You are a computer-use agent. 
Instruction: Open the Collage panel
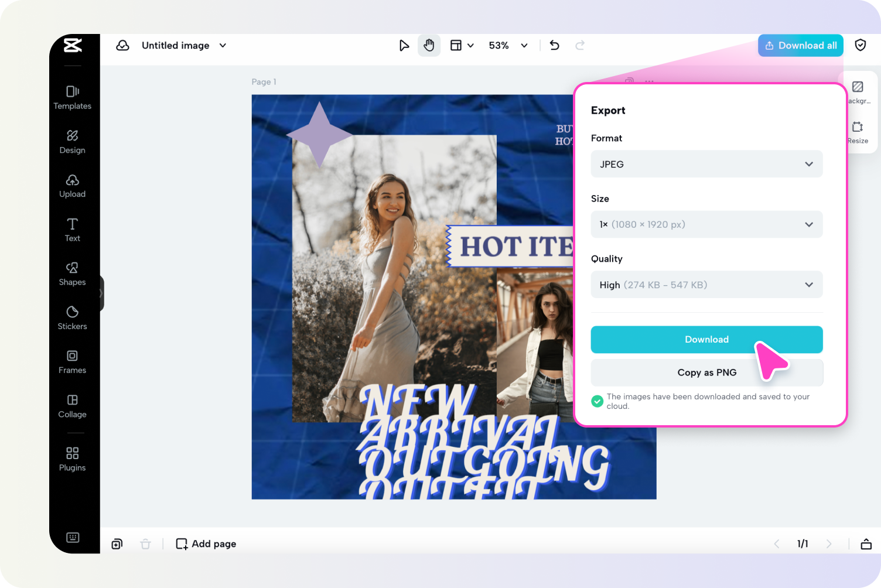point(72,405)
